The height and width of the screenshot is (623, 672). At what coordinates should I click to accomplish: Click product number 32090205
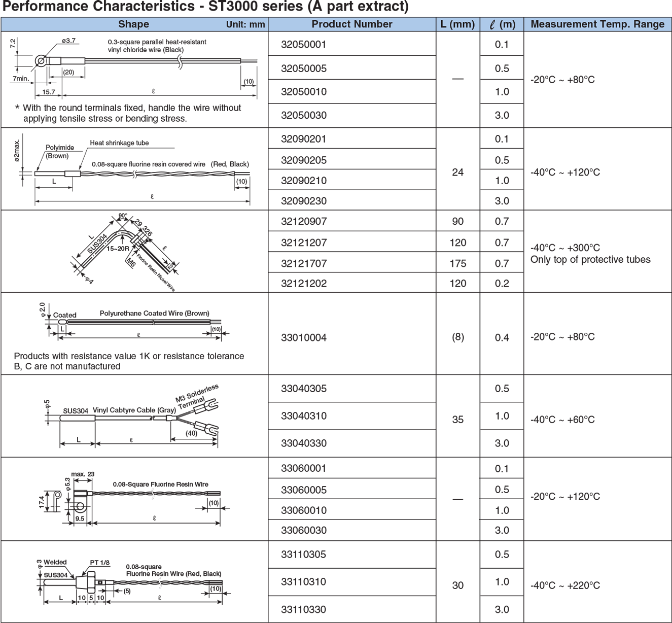pos(304,160)
